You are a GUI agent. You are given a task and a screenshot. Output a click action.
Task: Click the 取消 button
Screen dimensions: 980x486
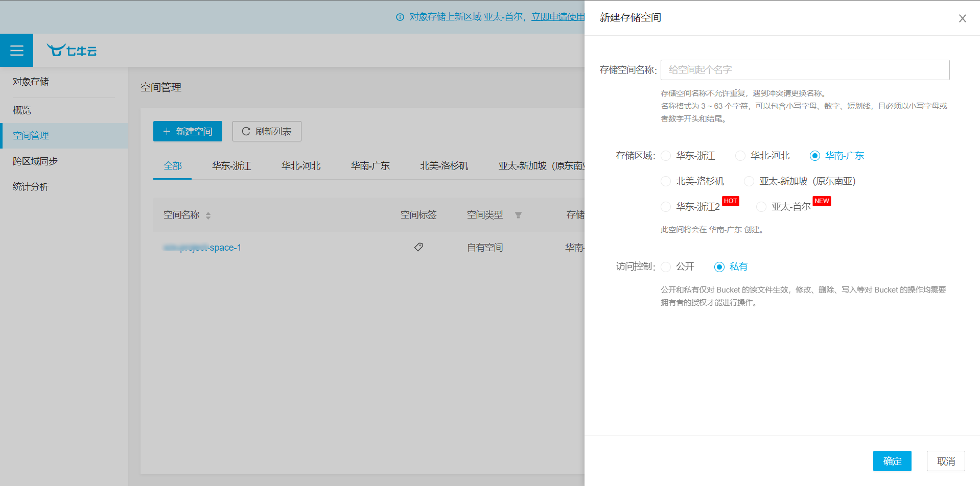click(946, 461)
